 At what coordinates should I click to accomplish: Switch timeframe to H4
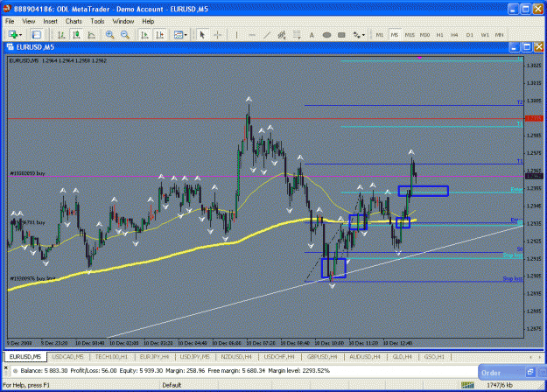pos(454,35)
